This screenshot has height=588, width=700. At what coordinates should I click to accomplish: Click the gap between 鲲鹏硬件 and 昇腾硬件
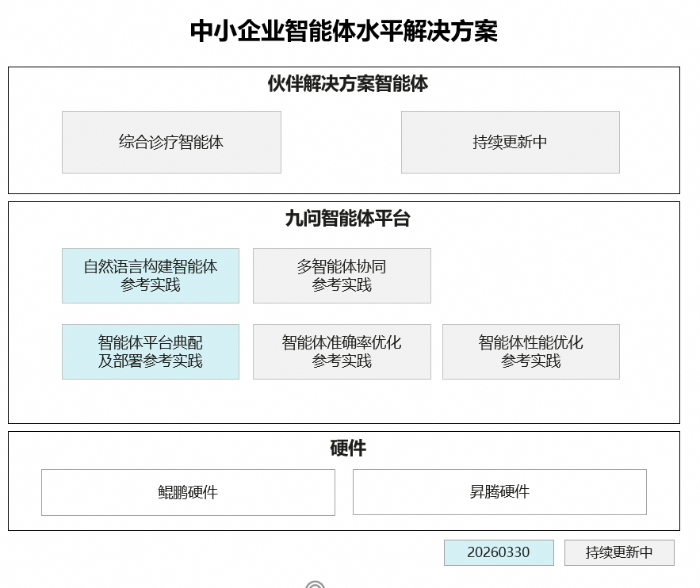coord(344,492)
